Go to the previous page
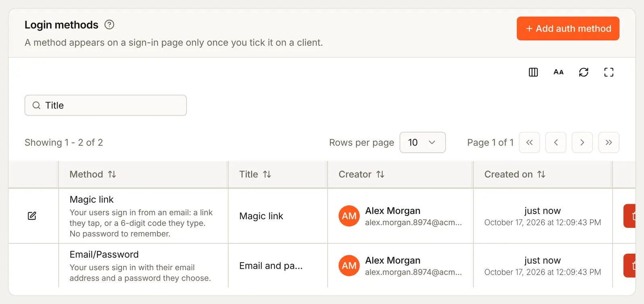This screenshot has height=304, width=644. pos(556,142)
